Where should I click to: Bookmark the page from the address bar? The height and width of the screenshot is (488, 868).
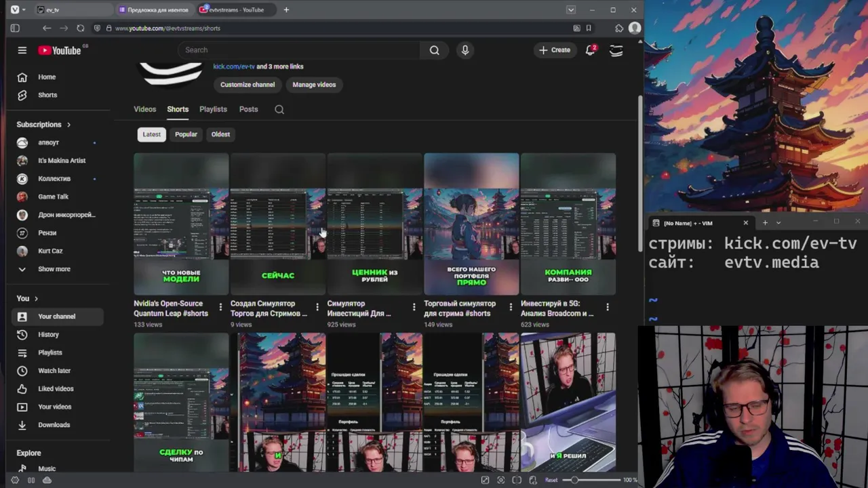click(x=589, y=28)
